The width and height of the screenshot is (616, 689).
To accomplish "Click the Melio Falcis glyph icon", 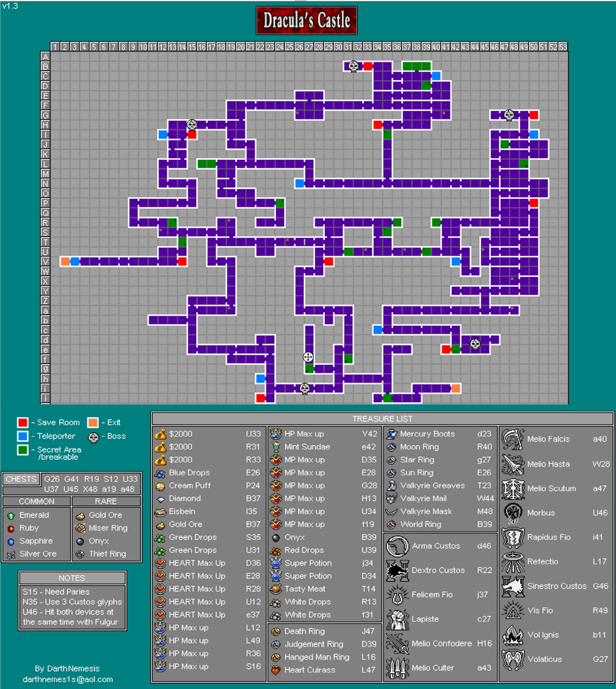I will coord(513,439).
